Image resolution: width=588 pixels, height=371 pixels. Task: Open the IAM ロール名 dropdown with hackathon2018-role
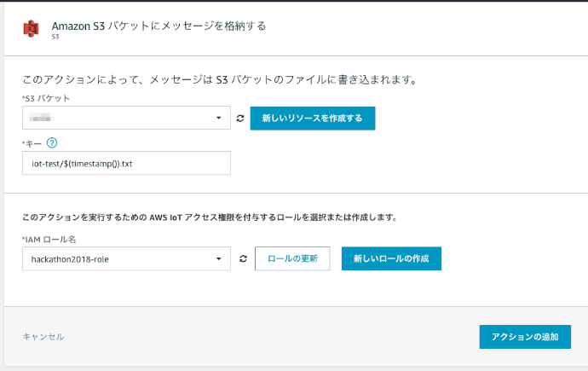coord(126,258)
